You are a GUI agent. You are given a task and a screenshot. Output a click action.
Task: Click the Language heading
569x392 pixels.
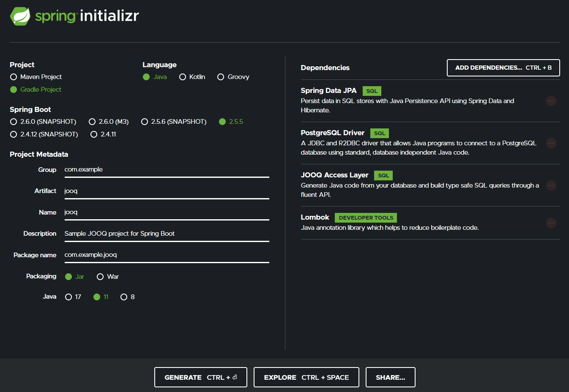[159, 65]
